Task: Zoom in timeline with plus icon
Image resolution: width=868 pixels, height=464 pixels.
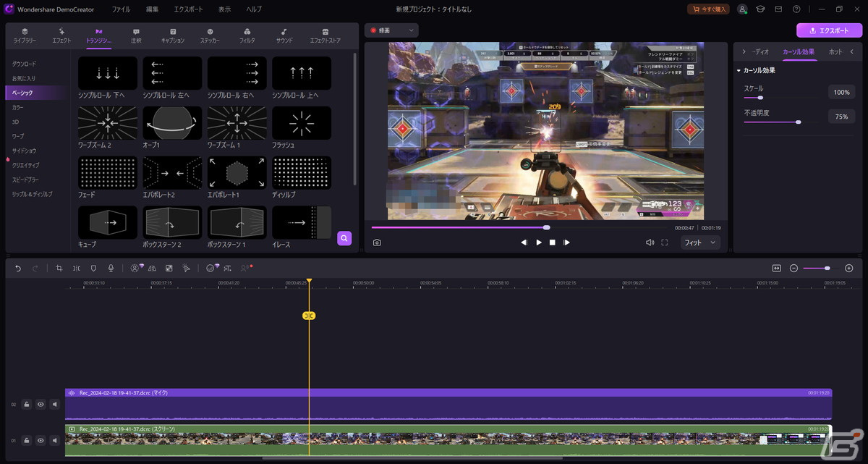Action: [x=849, y=268]
